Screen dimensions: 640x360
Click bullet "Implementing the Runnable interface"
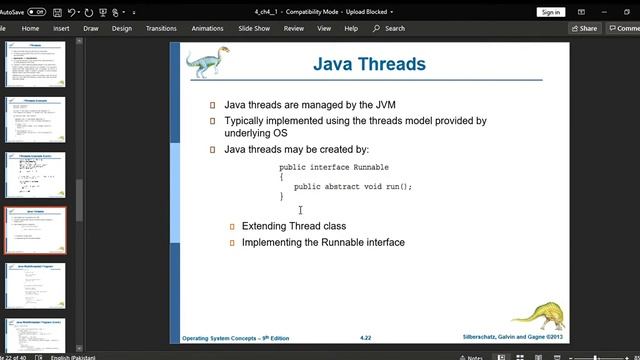click(323, 242)
